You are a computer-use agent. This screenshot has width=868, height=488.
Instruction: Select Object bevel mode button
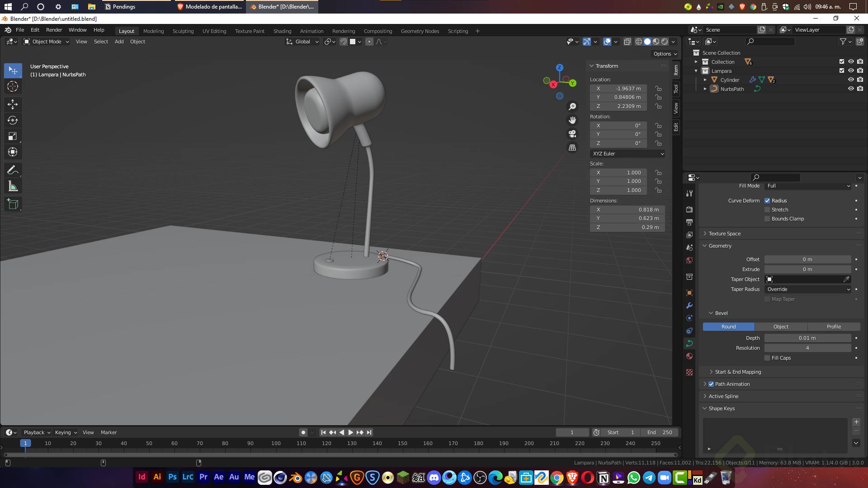(781, 327)
